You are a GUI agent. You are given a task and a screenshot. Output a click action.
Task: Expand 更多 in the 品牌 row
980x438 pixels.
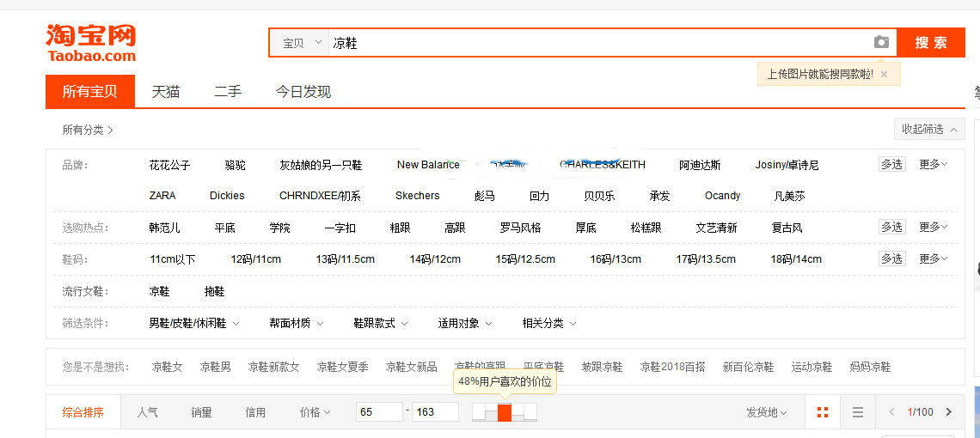(x=933, y=164)
